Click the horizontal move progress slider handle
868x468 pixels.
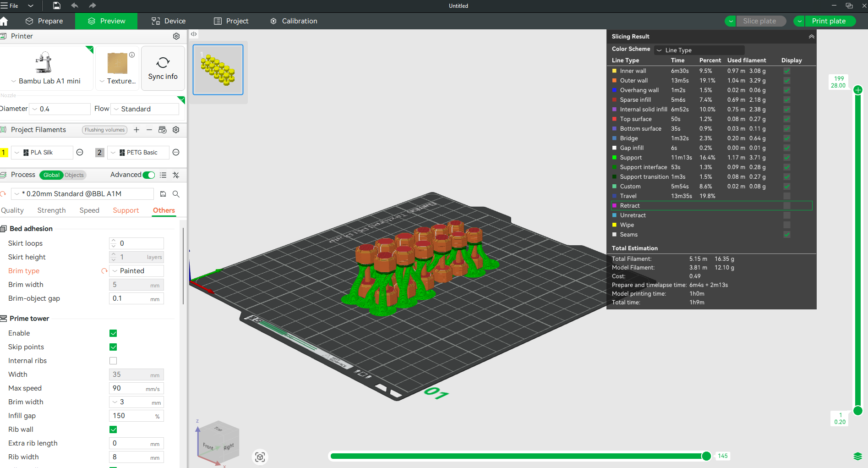pos(706,456)
